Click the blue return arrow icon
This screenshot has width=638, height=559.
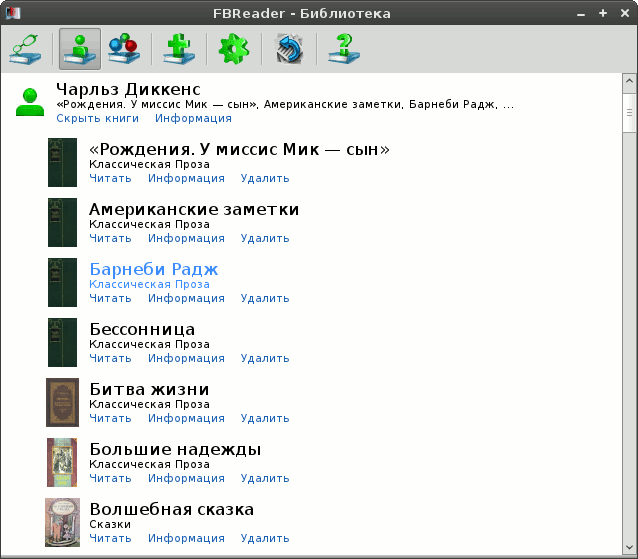click(x=289, y=49)
